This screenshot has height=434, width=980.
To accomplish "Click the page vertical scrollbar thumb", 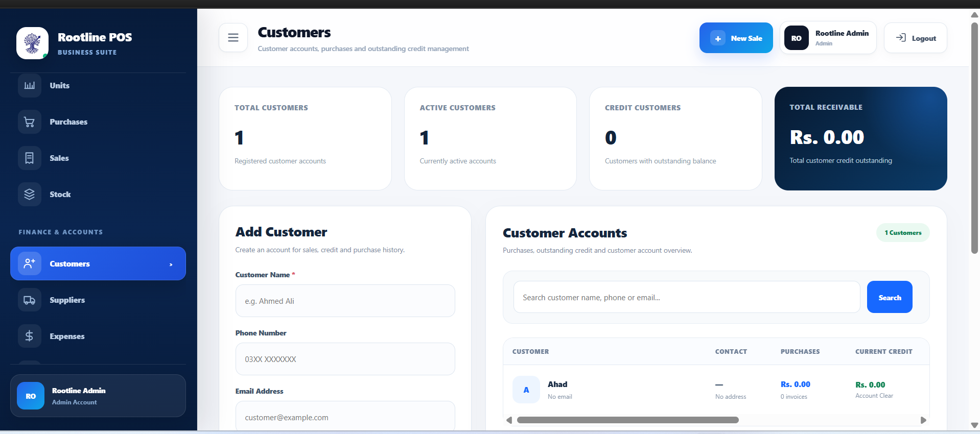I will click(x=974, y=138).
